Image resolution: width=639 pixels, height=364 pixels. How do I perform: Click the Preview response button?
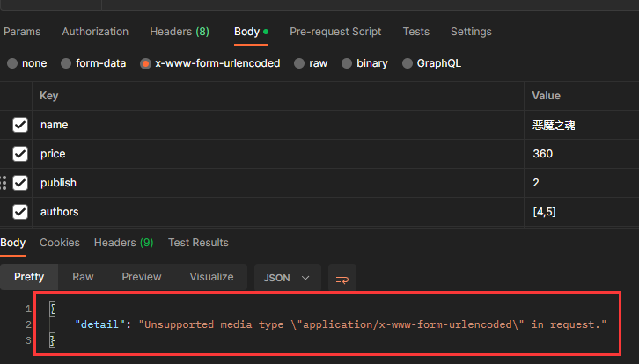click(142, 277)
